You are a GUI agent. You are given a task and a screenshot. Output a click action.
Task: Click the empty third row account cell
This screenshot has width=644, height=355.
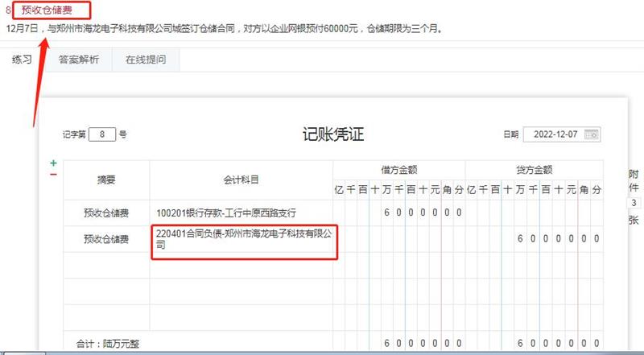pyautogui.click(x=241, y=265)
